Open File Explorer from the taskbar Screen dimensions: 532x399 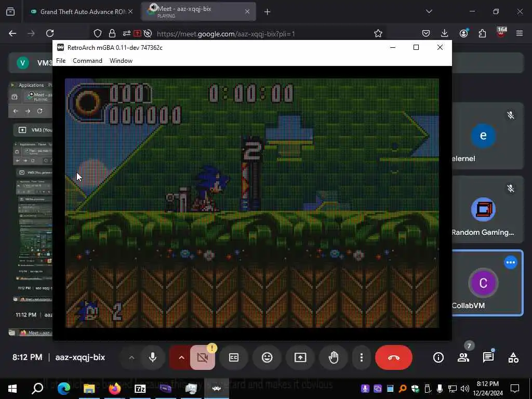89,389
